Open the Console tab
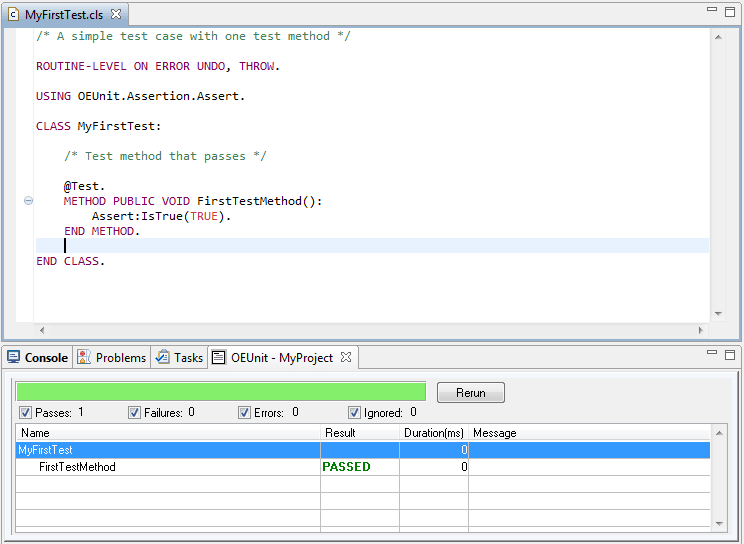Viewport: 744px width, 544px height. point(37,357)
